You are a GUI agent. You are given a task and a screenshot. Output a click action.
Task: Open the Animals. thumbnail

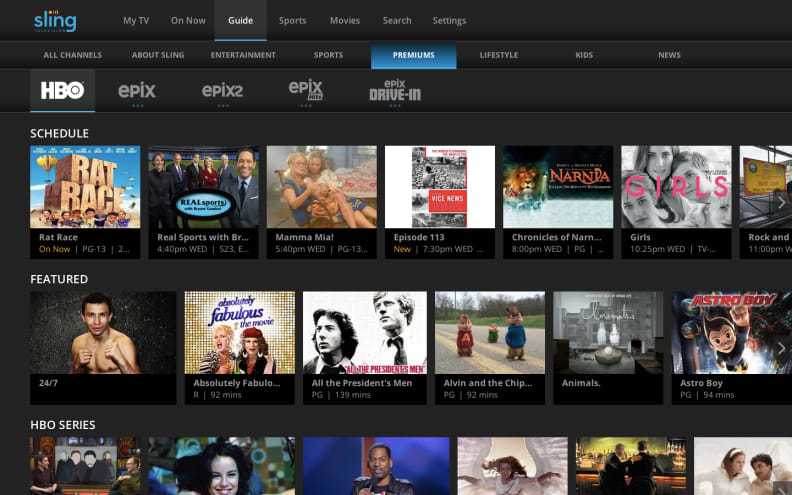point(608,332)
